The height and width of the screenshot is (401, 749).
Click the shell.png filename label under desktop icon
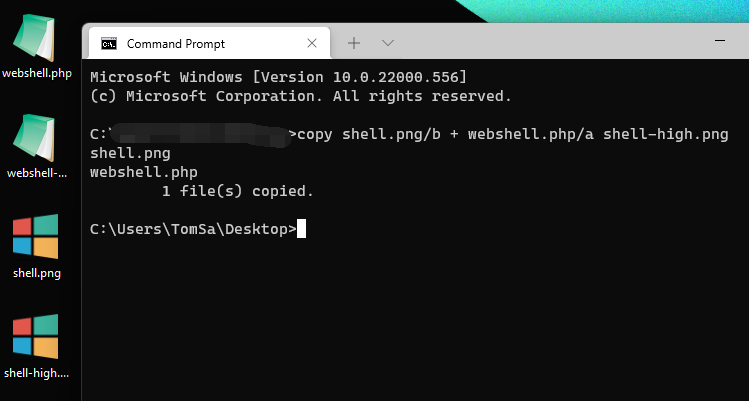[x=37, y=273]
